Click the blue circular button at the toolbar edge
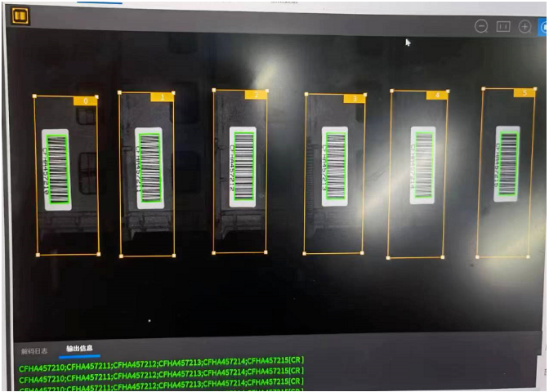 tap(544, 26)
